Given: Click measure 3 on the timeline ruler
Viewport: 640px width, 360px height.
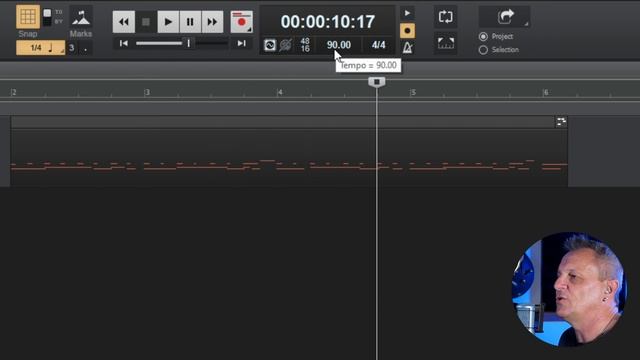Looking at the screenshot, I should tap(147, 92).
